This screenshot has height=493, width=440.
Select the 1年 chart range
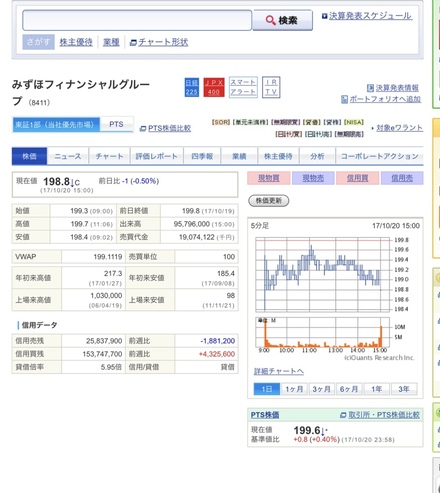(x=376, y=389)
